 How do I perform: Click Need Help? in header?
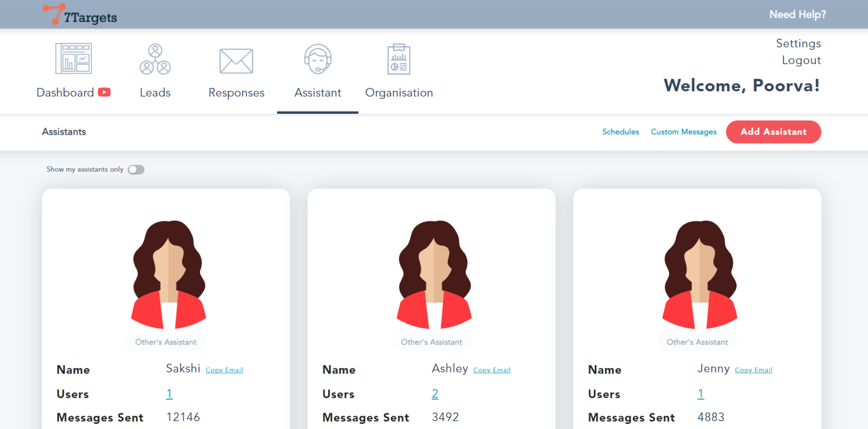coord(797,14)
